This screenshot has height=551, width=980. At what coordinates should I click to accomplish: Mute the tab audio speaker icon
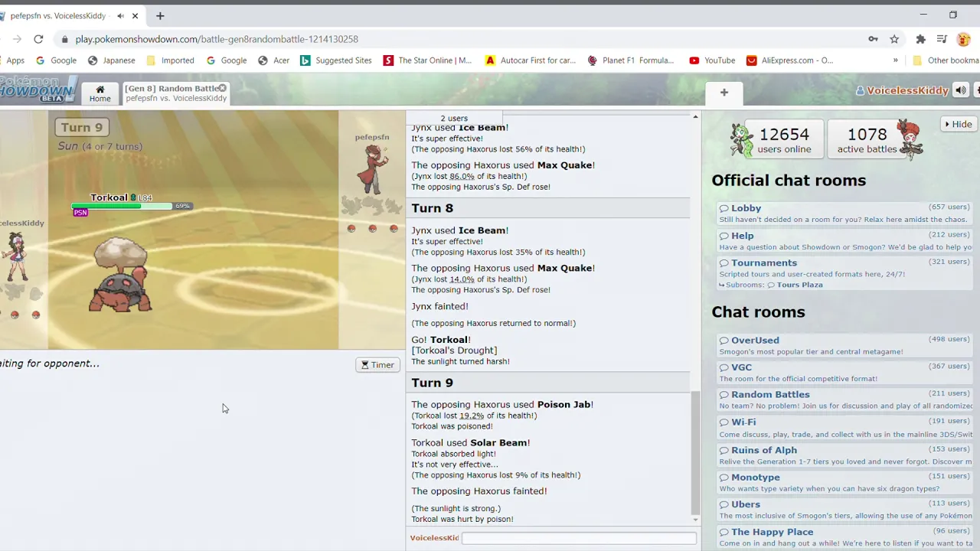click(121, 16)
